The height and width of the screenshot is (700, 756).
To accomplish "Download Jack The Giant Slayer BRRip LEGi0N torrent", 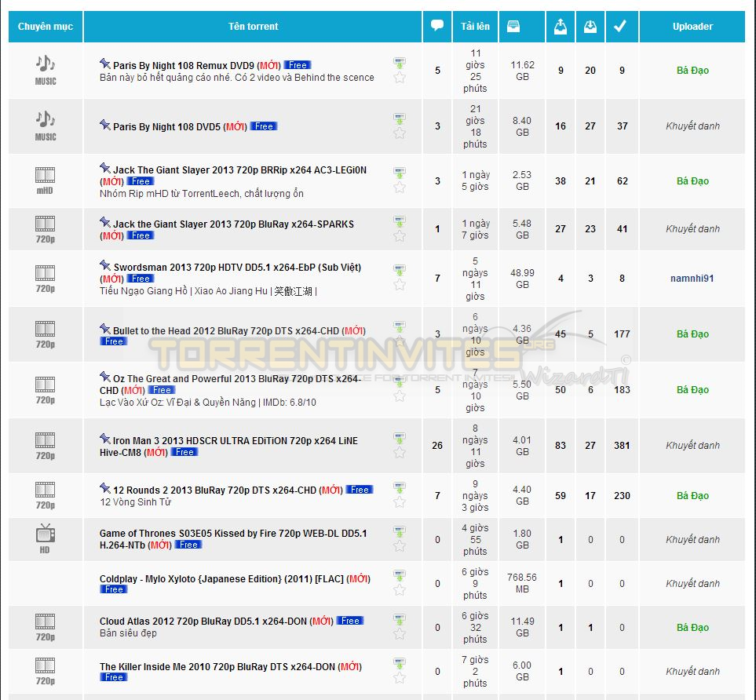I will 400,173.
